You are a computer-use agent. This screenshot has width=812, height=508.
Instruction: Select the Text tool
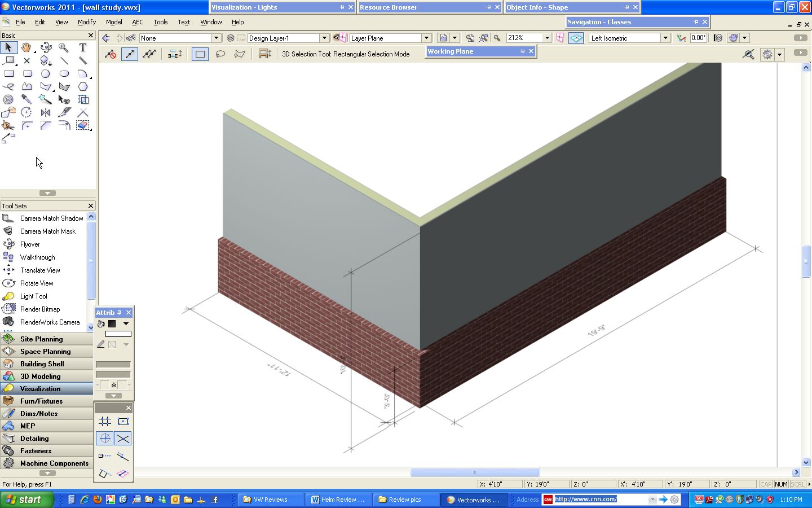coord(83,47)
